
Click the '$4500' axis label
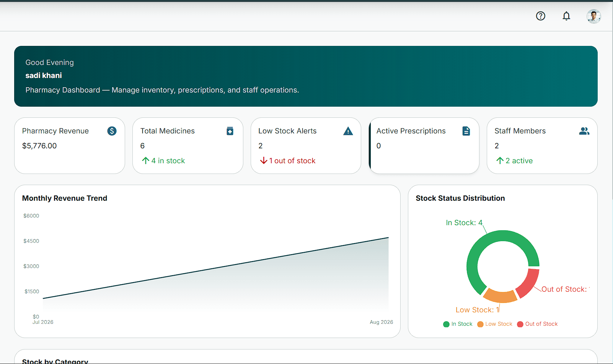(x=31, y=241)
